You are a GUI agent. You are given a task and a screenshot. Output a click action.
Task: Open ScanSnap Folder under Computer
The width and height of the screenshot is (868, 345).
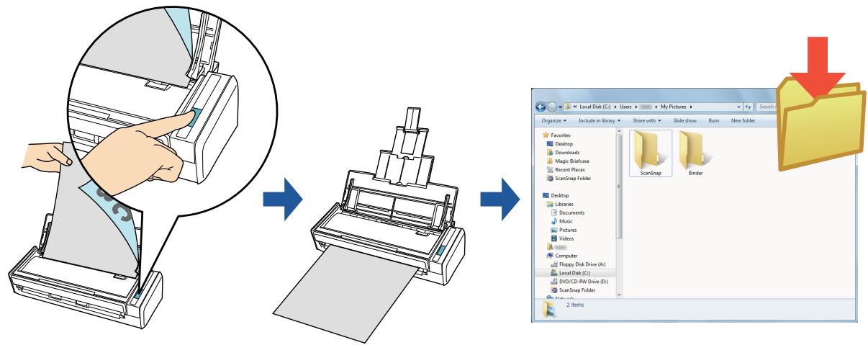(574, 291)
